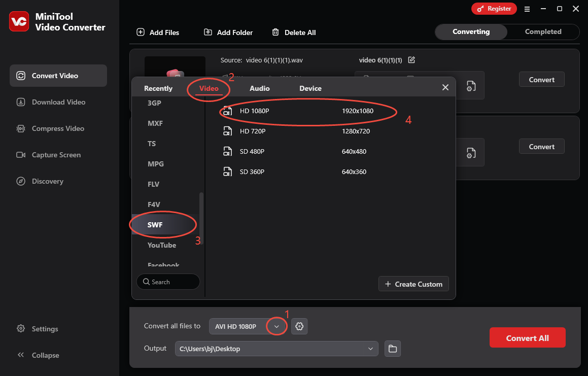Select F4V format in list

tap(154, 204)
